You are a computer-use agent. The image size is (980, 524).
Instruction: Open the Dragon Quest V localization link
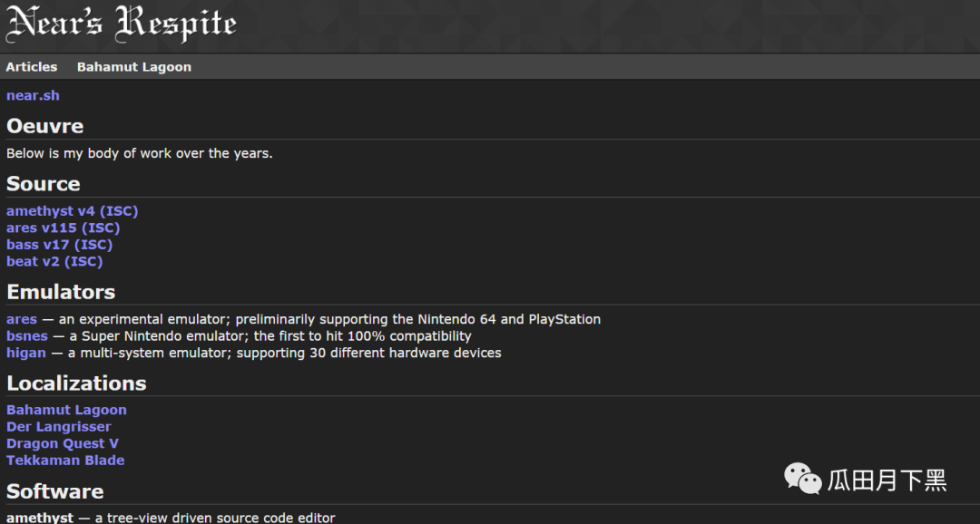point(62,443)
